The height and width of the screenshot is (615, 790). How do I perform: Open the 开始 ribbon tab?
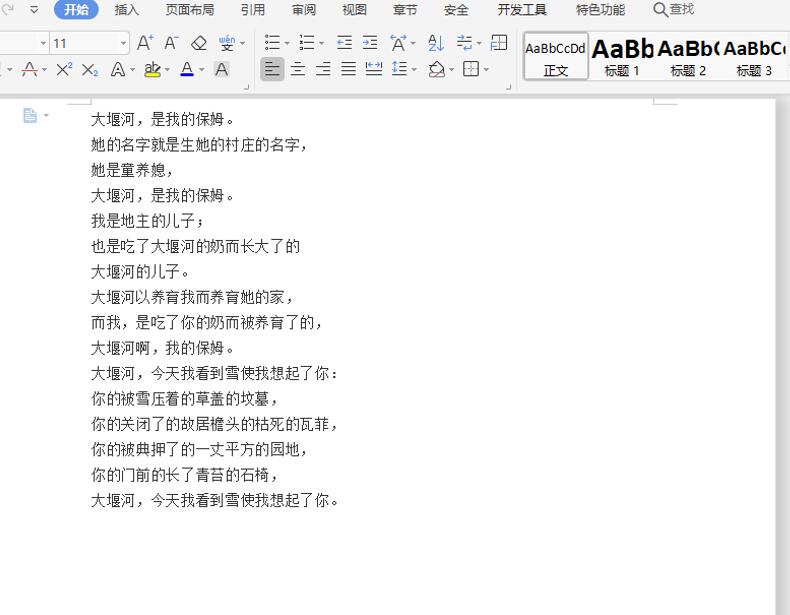coord(76,10)
